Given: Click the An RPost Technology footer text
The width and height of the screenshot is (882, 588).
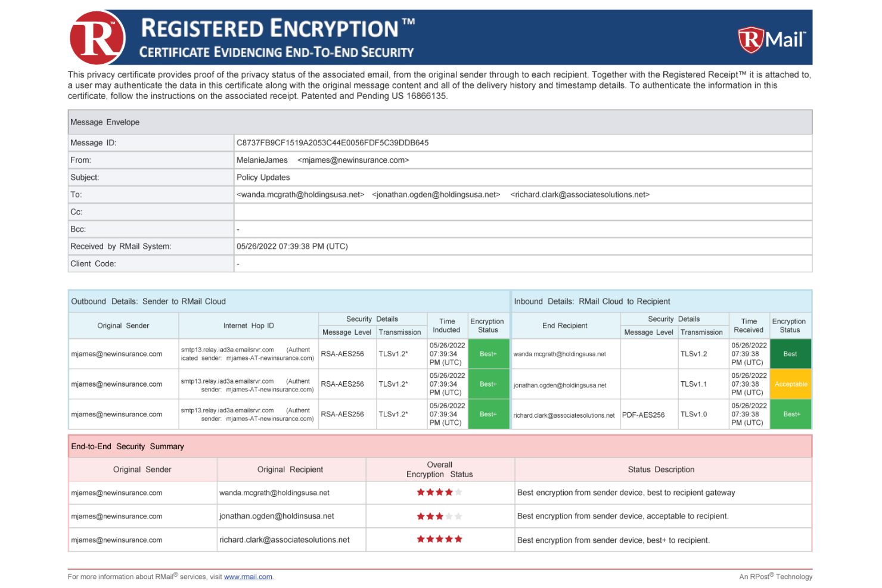Looking at the screenshot, I should (776, 577).
